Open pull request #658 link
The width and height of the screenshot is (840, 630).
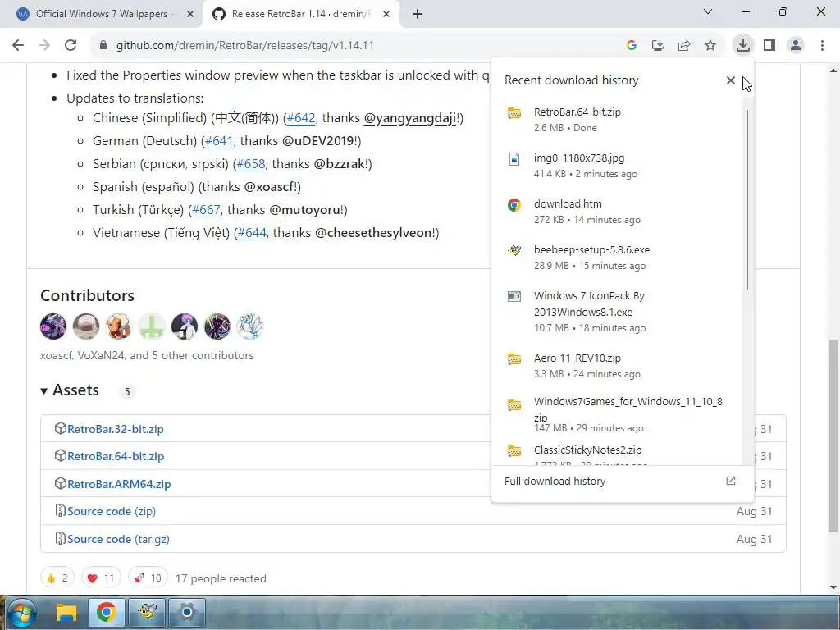pyautogui.click(x=251, y=164)
